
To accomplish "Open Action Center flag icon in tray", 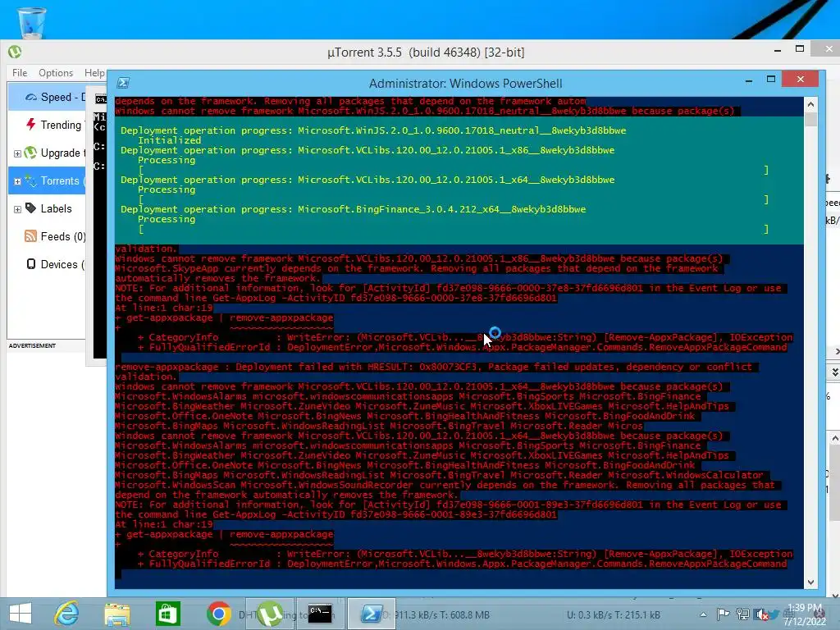I will coord(723,614).
